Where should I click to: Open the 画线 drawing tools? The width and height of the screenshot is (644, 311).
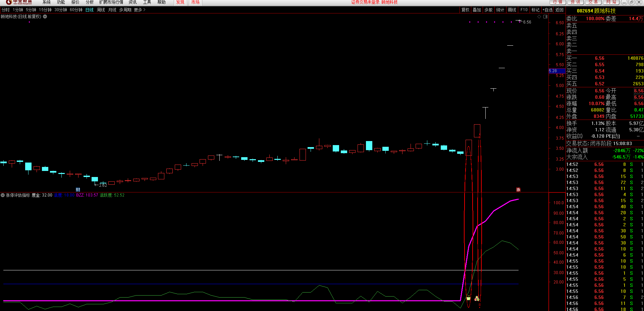512,10
